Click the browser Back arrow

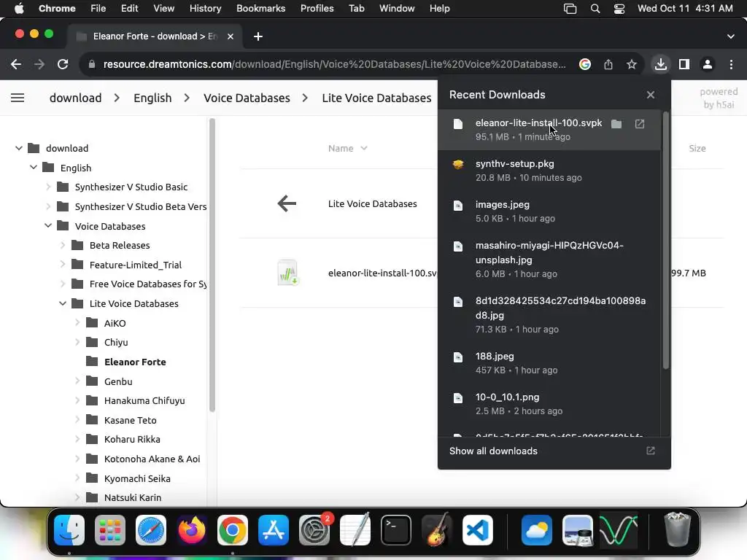click(x=16, y=64)
